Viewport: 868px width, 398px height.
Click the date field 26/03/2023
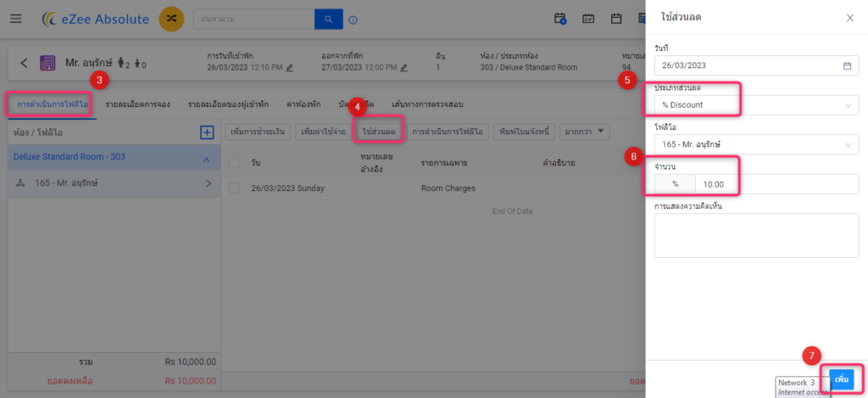[x=756, y=65]
